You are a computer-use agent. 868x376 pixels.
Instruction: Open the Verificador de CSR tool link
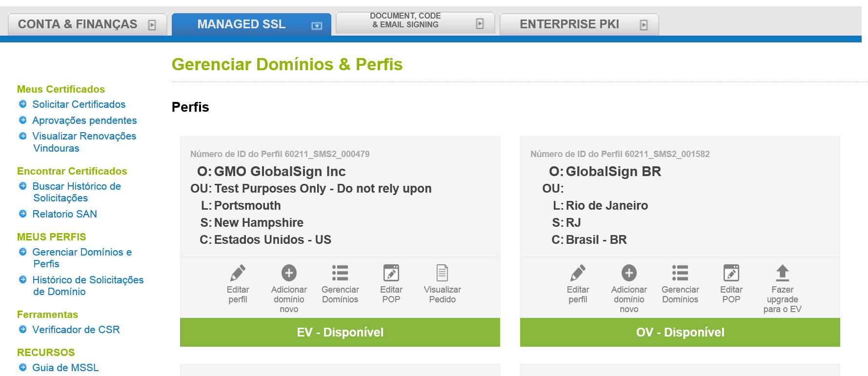tap(76, 330)
